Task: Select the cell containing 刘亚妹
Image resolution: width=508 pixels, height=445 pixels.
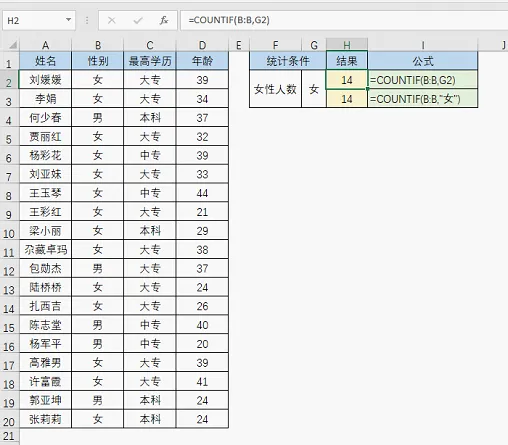Action: pos(46,174)
